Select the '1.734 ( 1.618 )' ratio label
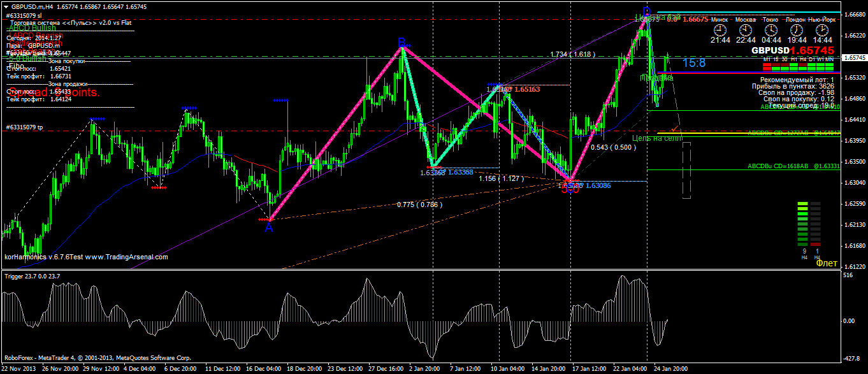 (x=574, y=55)
